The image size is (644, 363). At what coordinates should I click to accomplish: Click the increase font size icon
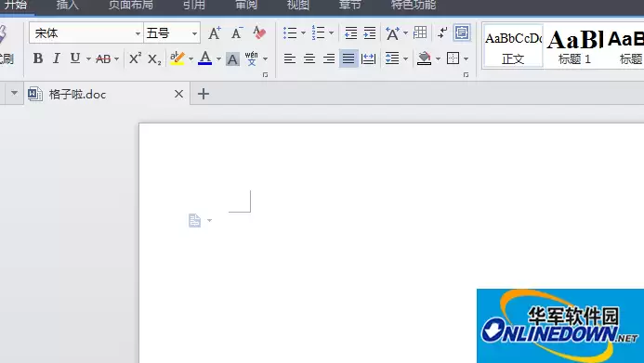215,32
